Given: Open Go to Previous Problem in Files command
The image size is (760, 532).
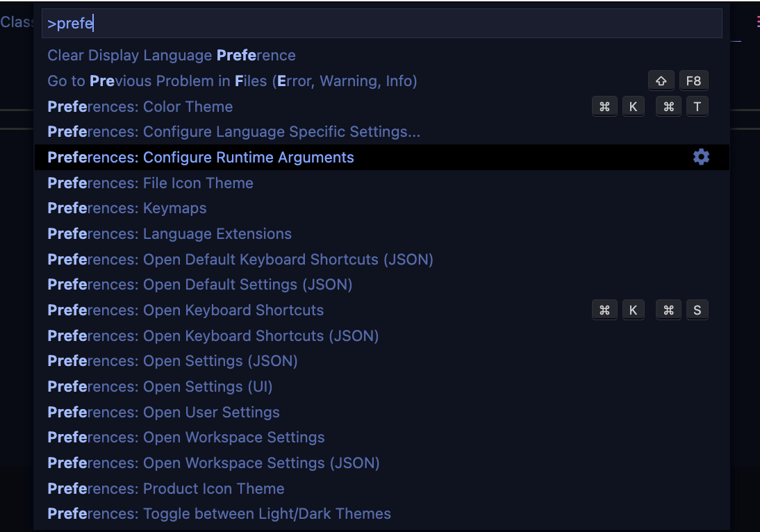Looking at the screenshot, I should tap(231, 81).
